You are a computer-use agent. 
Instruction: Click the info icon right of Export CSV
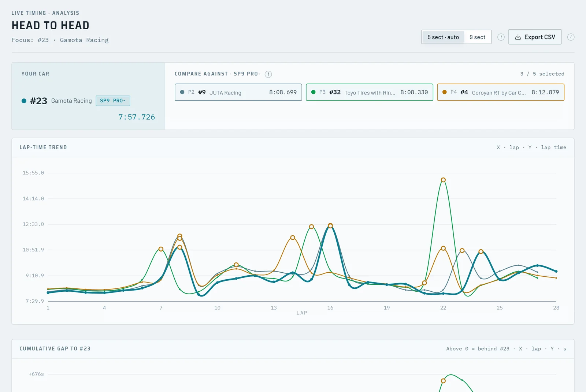571,37
